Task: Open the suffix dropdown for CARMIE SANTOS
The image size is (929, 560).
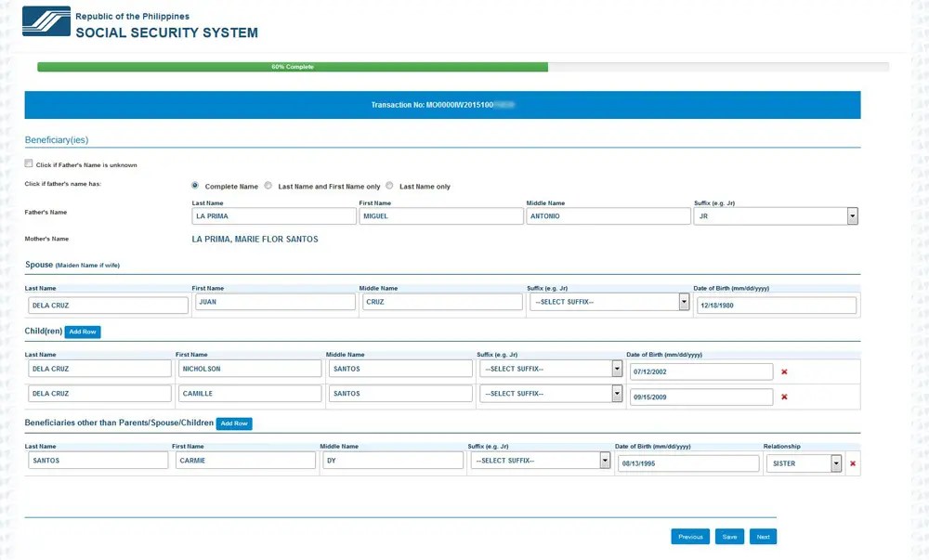Action: pos(541,461)
